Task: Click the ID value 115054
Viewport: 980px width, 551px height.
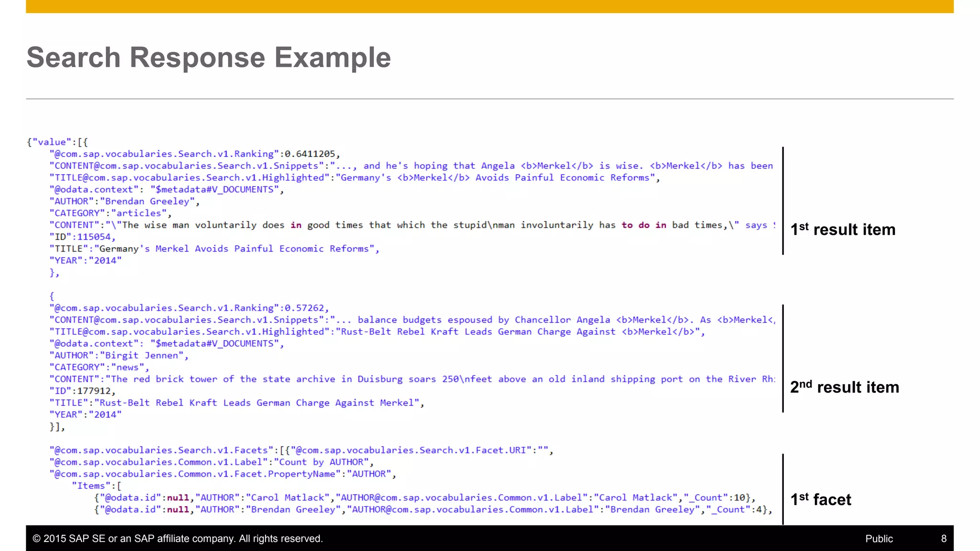Action: click(94, 237)
